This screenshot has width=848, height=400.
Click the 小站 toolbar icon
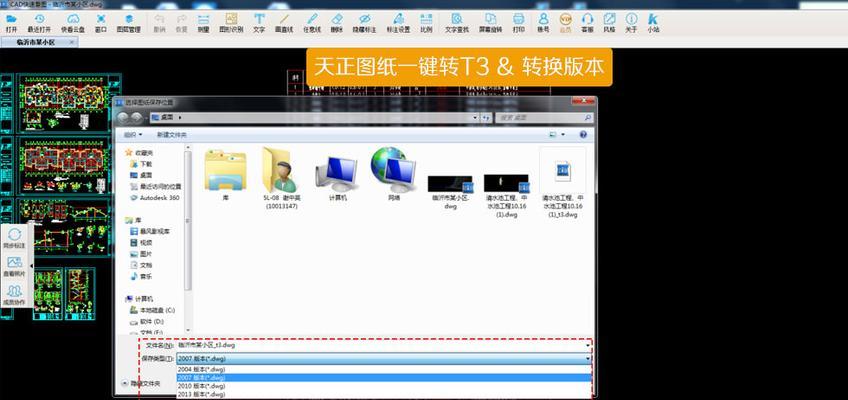(x=653, y=23)
